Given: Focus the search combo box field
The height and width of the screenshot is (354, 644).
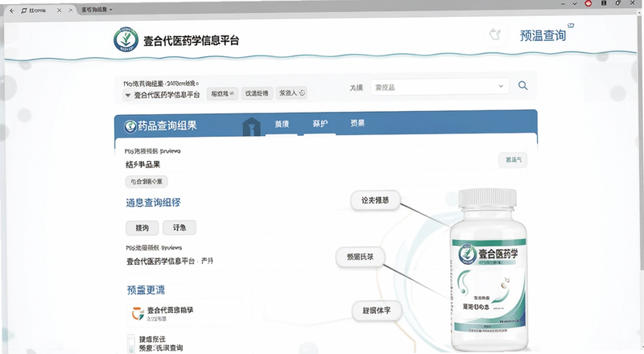Looking at the screenshot, I should (440, 87).
